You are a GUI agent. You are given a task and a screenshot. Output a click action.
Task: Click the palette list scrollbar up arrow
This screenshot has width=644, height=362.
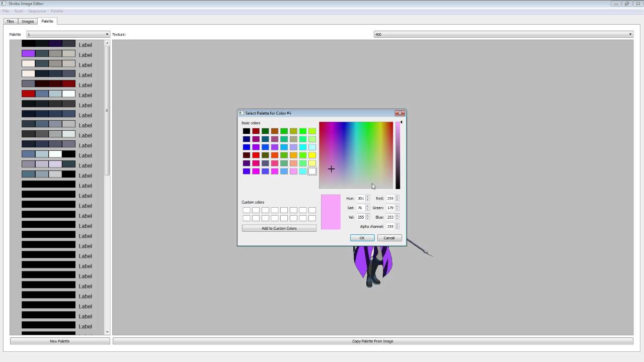click(107, 43)
